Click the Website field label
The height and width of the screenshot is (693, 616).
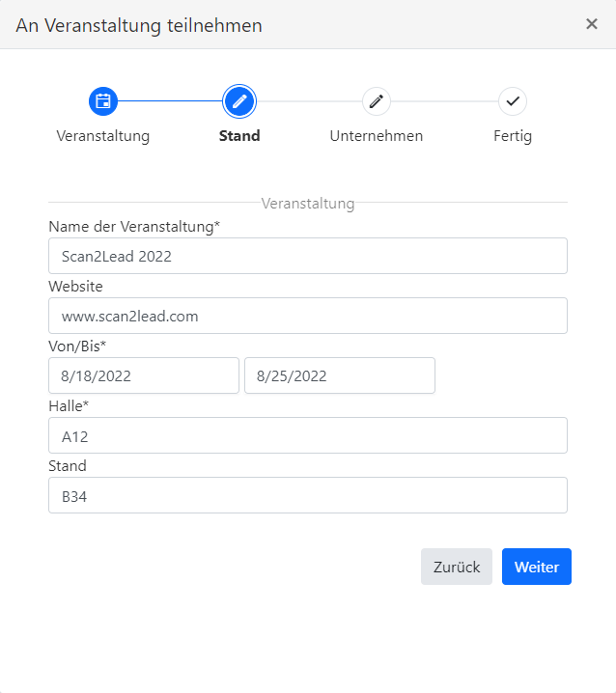click(75, 287)
